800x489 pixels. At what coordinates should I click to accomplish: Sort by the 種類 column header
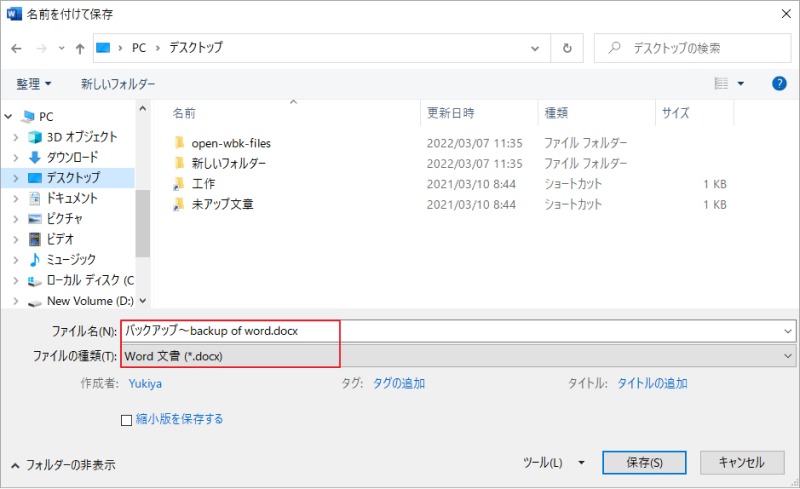point(556,113)
